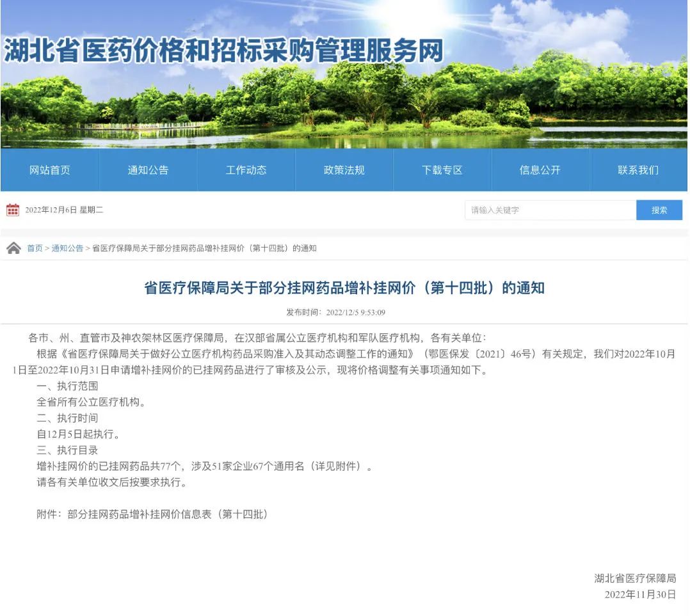Click the site title 湖北省医药价格和招标采购管理服务网

[223, 51]
